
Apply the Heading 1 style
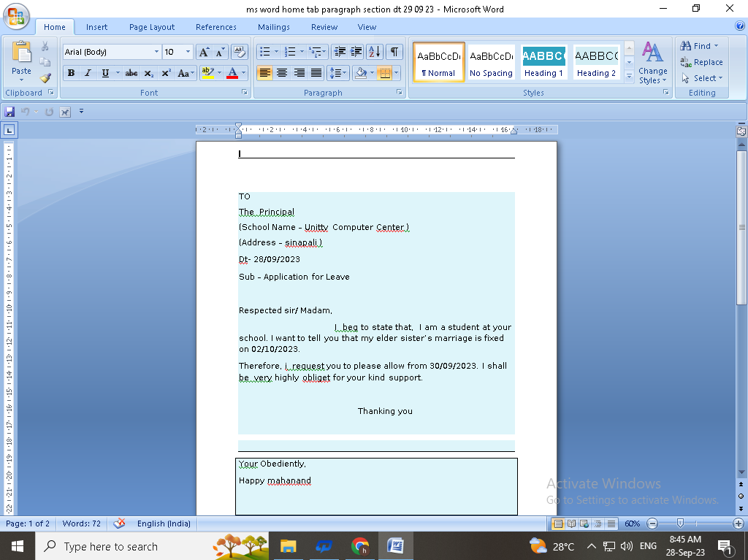pos(543,62)
